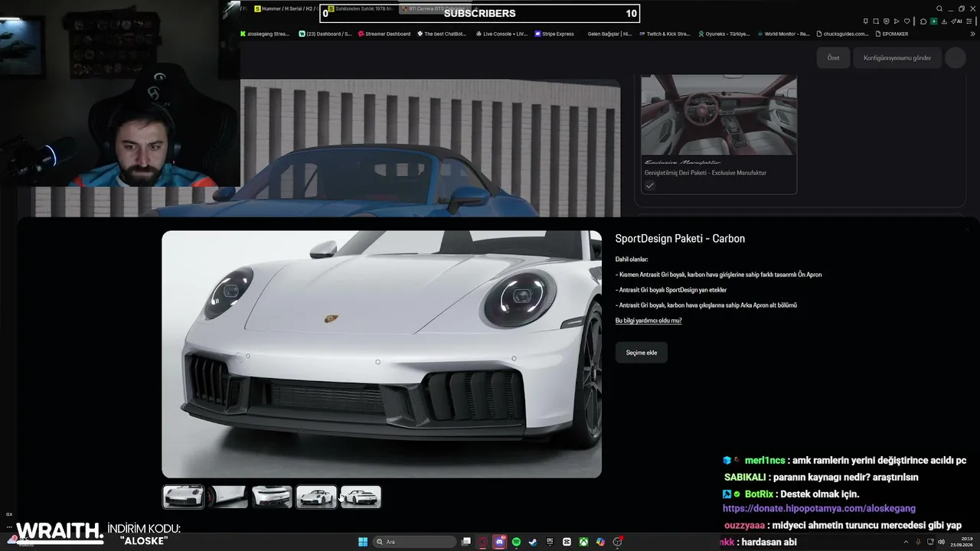Click the taskbar Ara search field

pyautogui.click(x=415, y=542)
